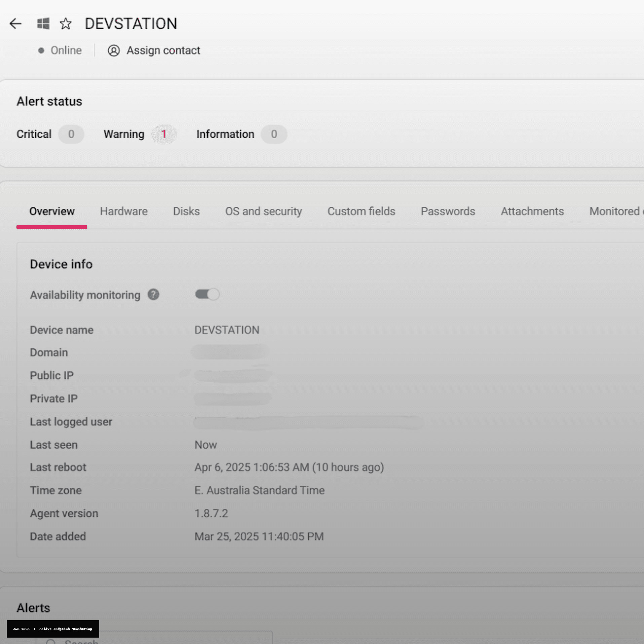View the OS and security tab
Image resolution: width=644 pixels, height=644 pixels.
coord(263,211)
